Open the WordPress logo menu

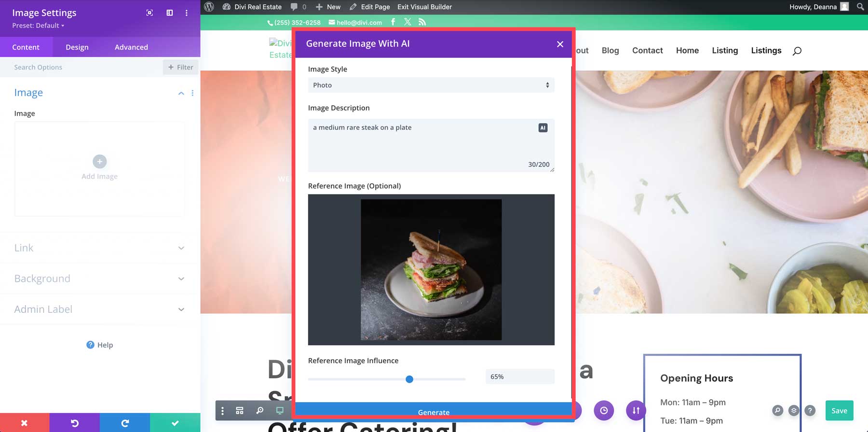[x=209, y=7]
